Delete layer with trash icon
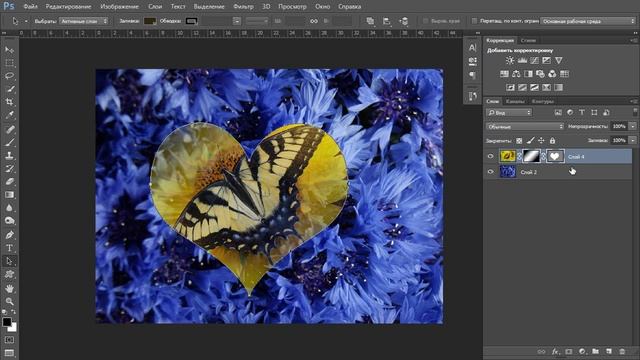 coord(622,351)
